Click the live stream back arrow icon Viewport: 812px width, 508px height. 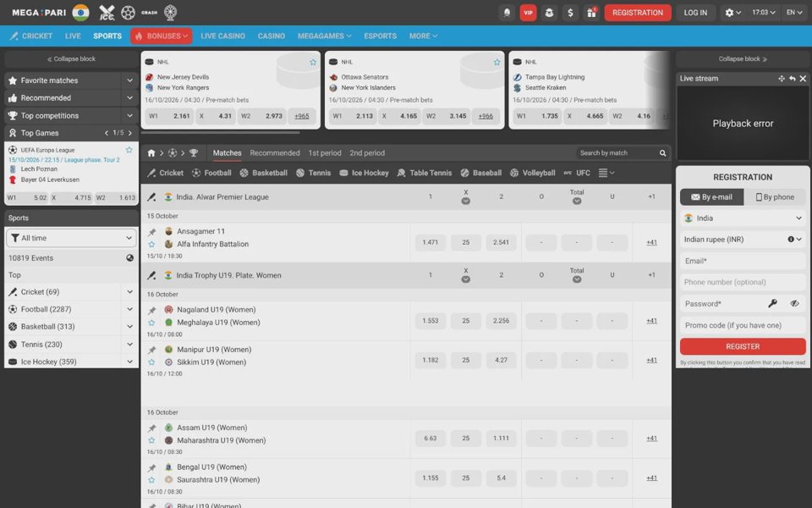[793, 78]
